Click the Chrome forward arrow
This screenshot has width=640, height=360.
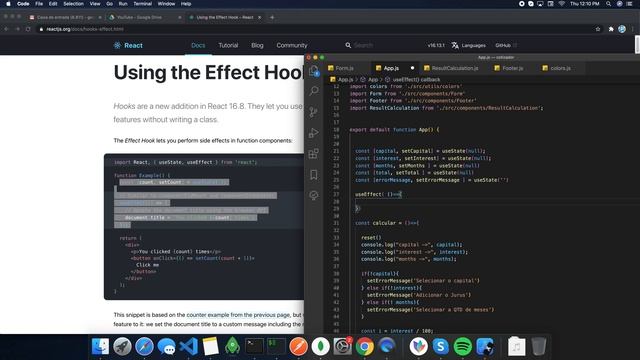click(x=17, y=29)
